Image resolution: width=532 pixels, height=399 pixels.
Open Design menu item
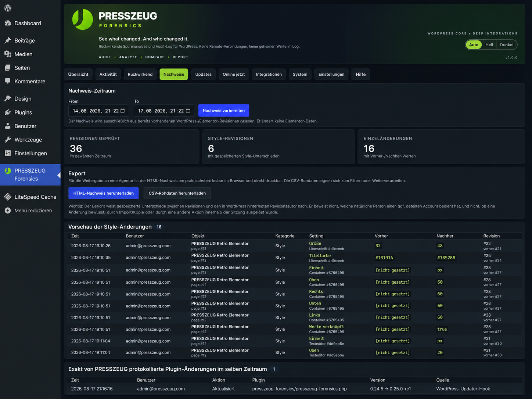pyautogui.click(x=30, y=98)
